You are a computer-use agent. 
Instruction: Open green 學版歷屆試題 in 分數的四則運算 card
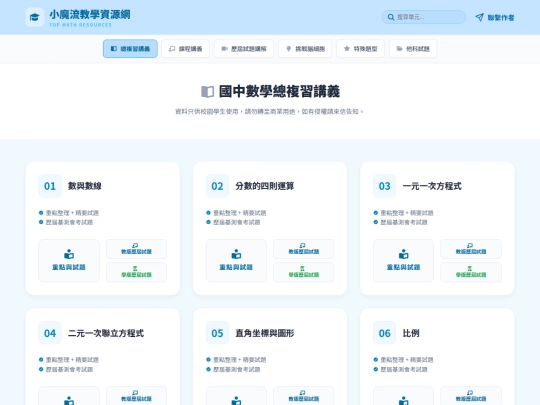pos(304,272)
